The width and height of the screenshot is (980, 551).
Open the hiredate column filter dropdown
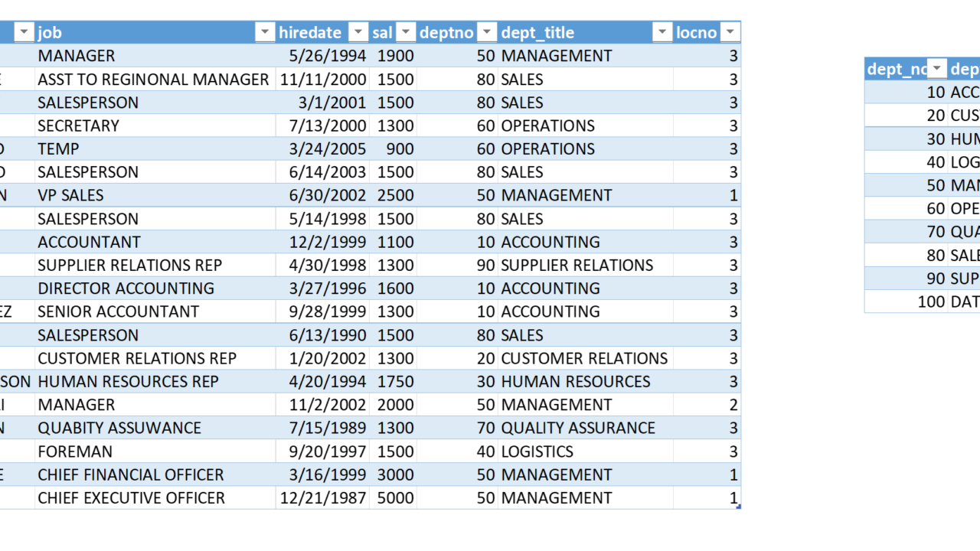point(358,32)
